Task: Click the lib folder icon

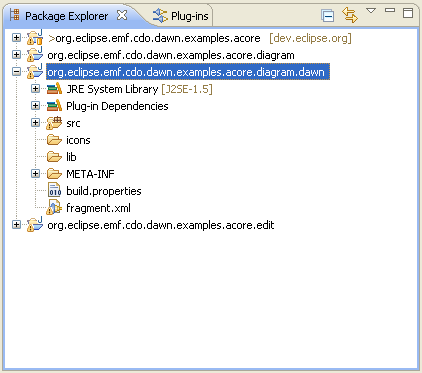Action: click(54, 157)
